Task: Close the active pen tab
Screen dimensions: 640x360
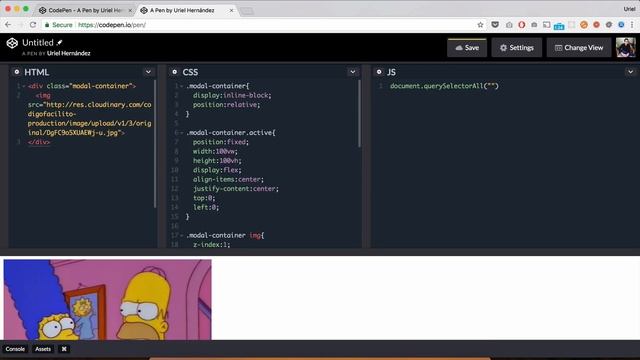Action: click(x=231, y=10)
